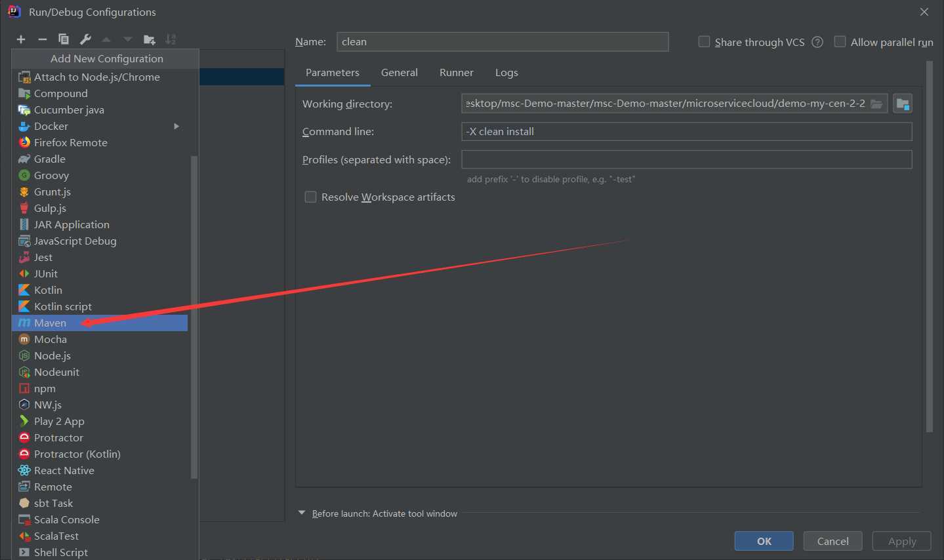Screen dimensions: 944x560
Task: Pick Kotlin script configuration type
Action: 100,306
